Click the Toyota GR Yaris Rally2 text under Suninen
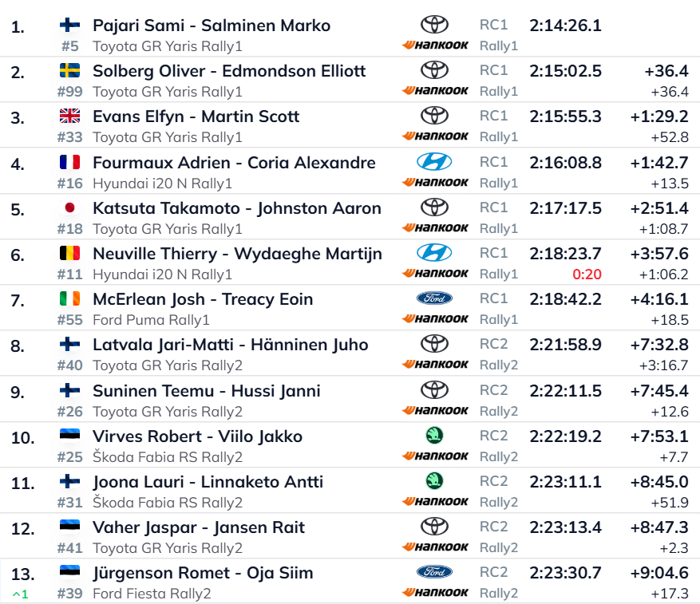The image size is (700, 604). [168, 411]
